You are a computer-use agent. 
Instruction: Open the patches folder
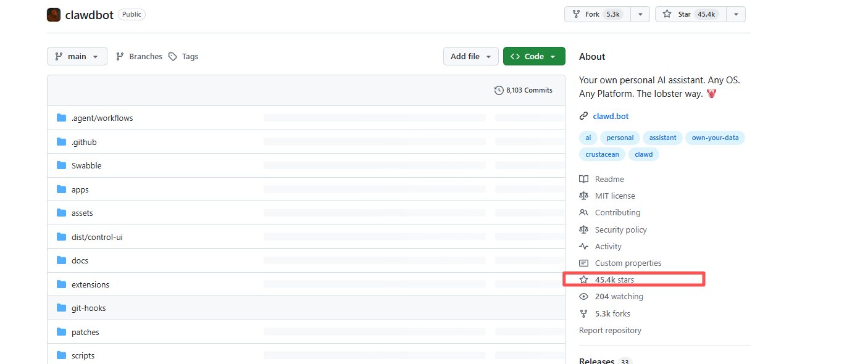point(85,332)
